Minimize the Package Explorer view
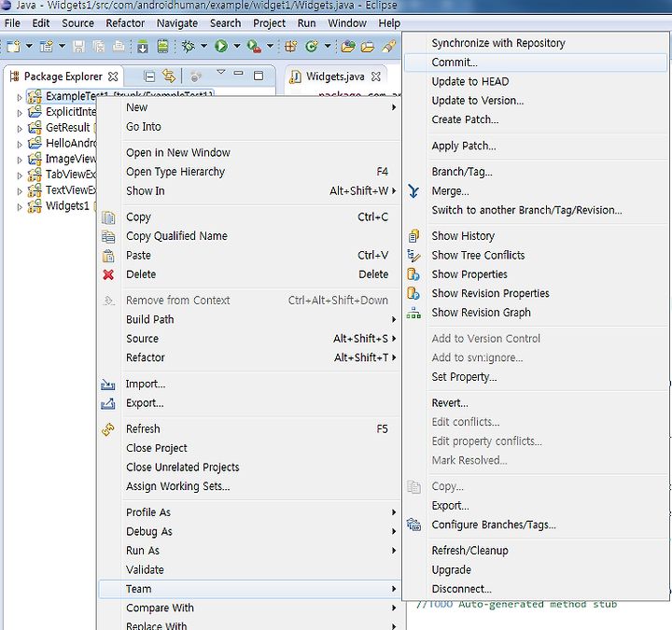This screenshot has width=672, height=630. pos(238,74)
